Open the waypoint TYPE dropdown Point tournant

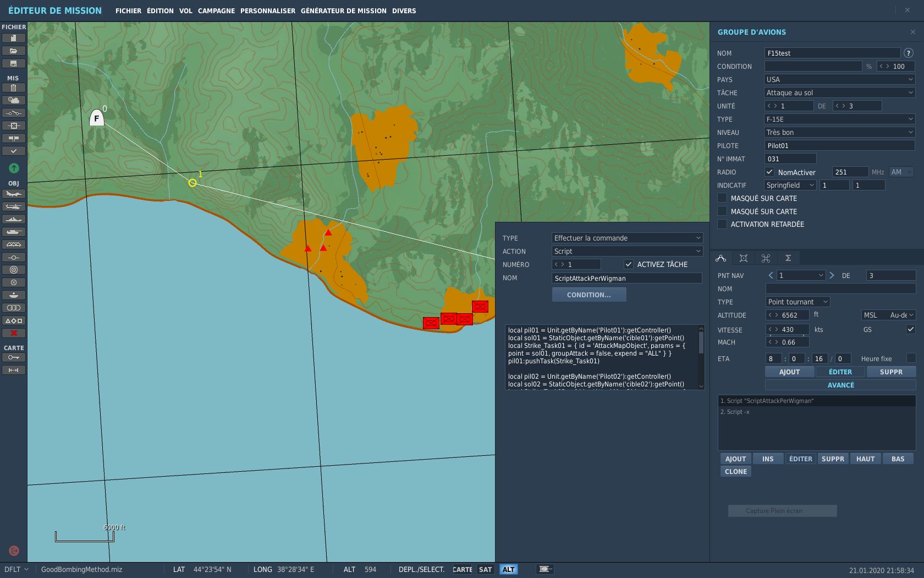[x=798, y=302]
